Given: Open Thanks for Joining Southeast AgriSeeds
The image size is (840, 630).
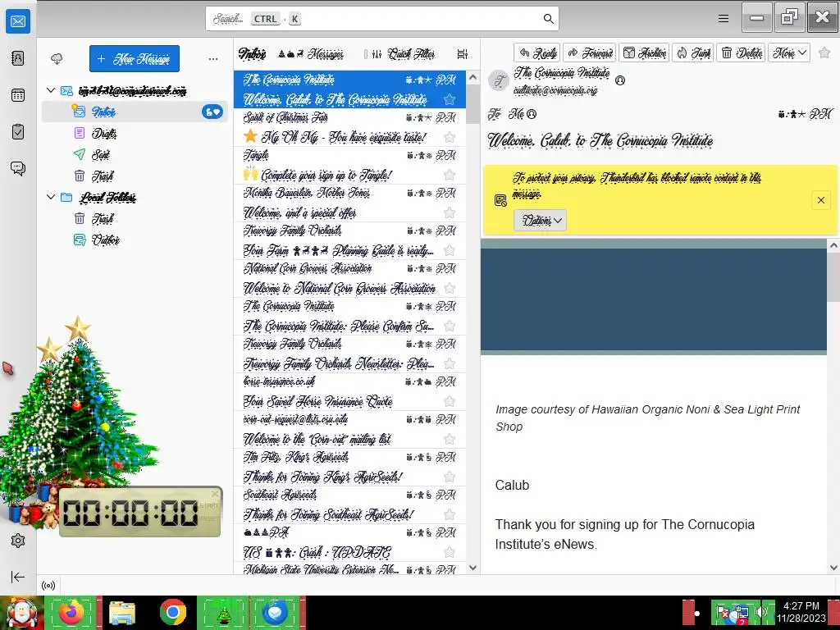Looking at the screenshot, I should pos(349,504).
